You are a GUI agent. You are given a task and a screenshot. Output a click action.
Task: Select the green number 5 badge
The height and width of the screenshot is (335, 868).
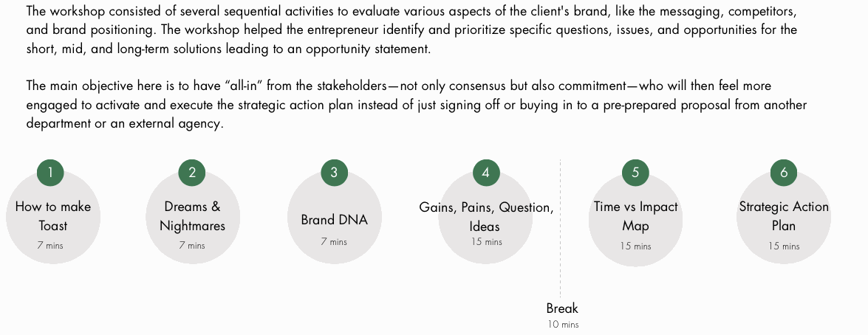click(635, 173)
